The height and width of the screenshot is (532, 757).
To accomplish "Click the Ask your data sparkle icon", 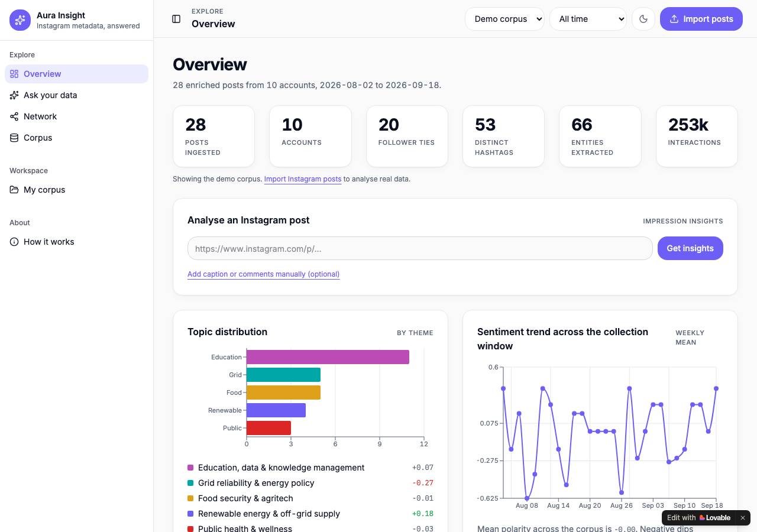I will point(14,95).
